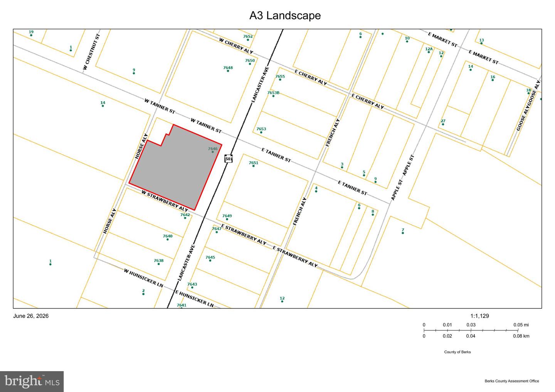Click parcel number 7655 label
The image size is (555, 392).
coord(280,76)
